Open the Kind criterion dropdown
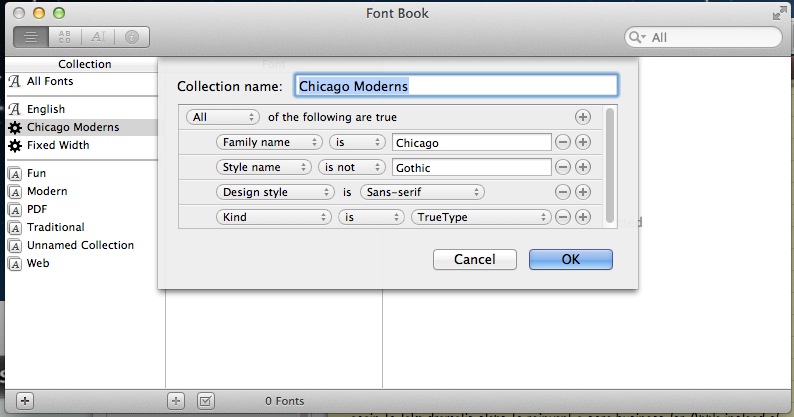 (273, 217)
